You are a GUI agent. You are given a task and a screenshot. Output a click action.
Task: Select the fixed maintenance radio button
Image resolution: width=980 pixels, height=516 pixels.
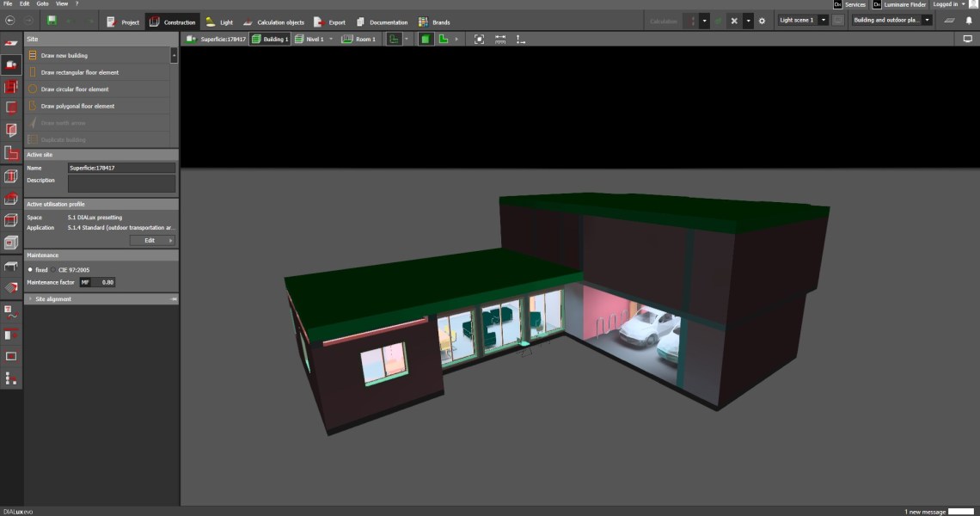click(x=30, y=270)
